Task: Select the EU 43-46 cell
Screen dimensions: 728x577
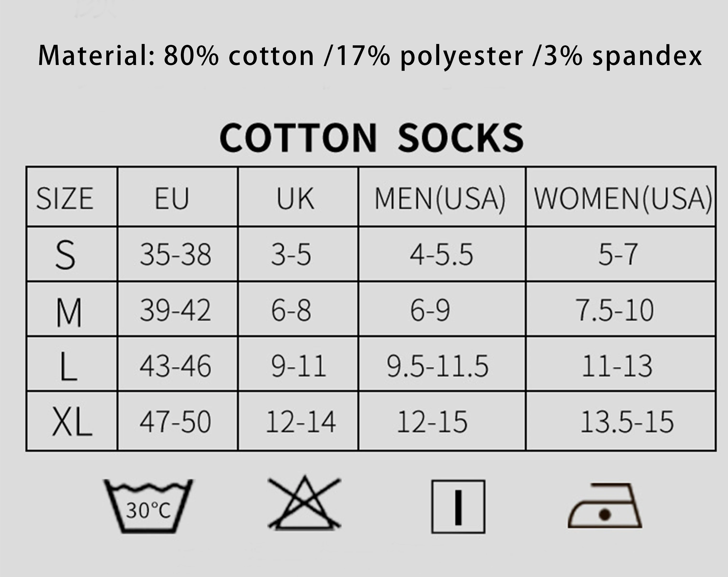Action: pyautogui.click(x=176, y=366)
